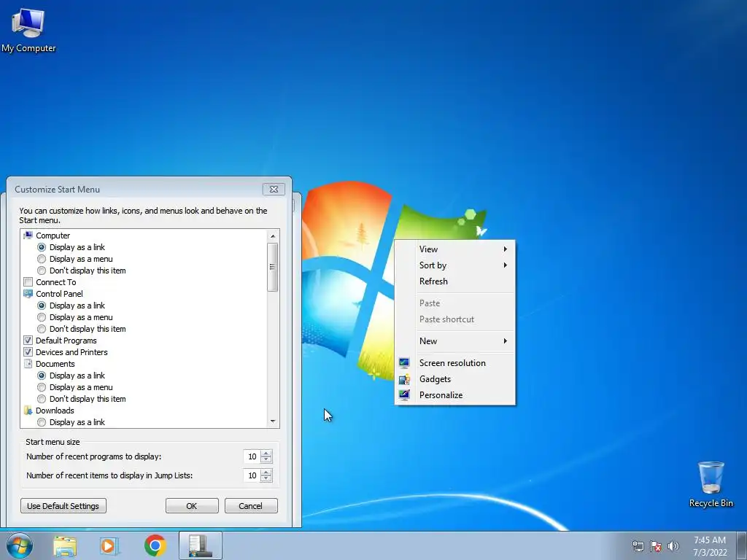Increase the recent programs number
The height and width of the screenshot is (560, 747).
click(x=266, y=454)
